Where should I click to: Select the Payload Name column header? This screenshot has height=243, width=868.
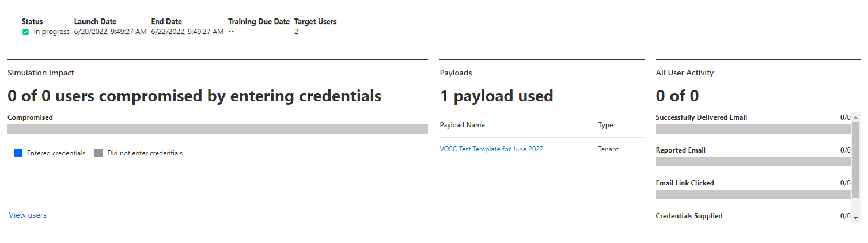coord(463,125)
